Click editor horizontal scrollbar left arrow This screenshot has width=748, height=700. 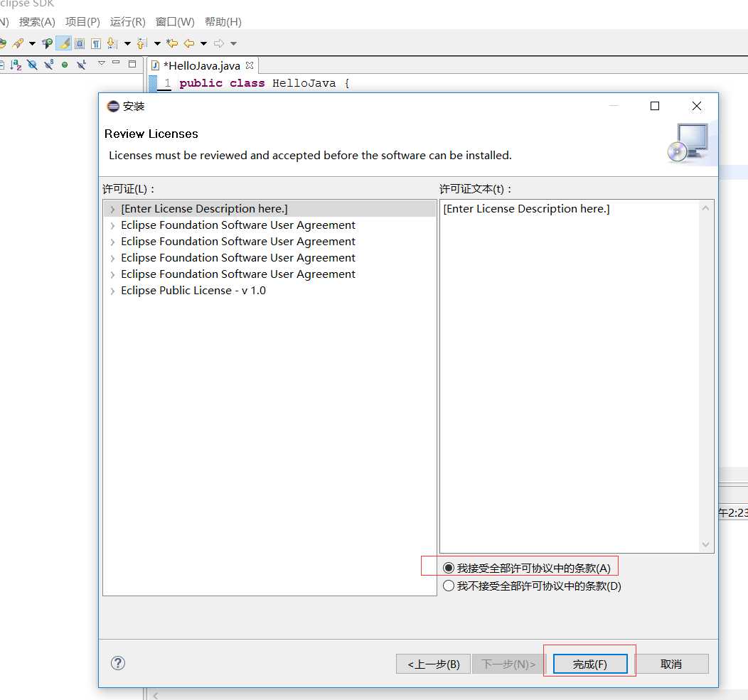[156, 695]
